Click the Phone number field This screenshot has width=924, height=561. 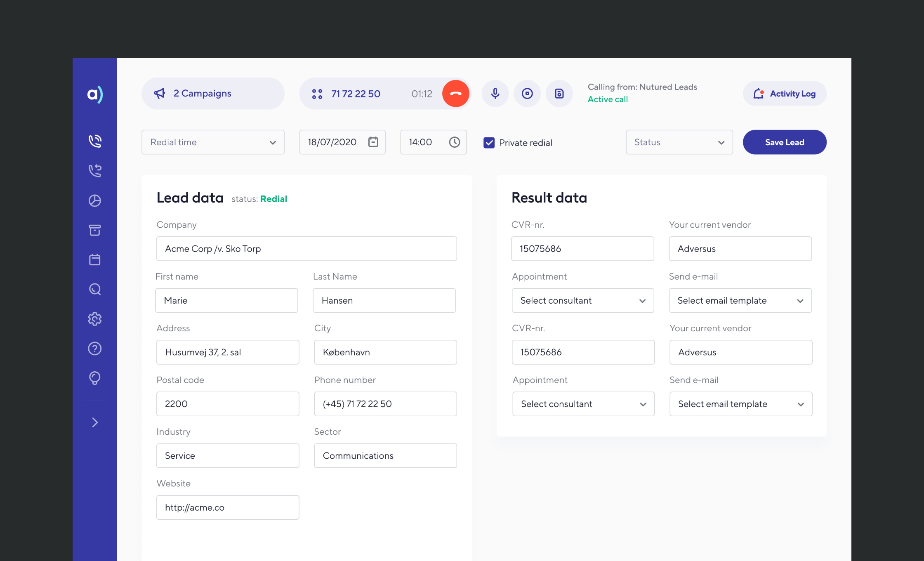click(x=385, y=404)
